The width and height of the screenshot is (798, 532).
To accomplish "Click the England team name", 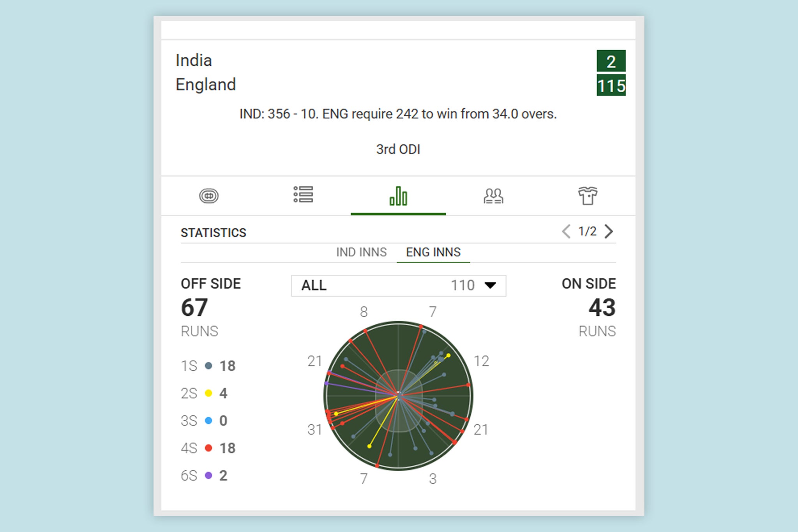I will (206, 85).
